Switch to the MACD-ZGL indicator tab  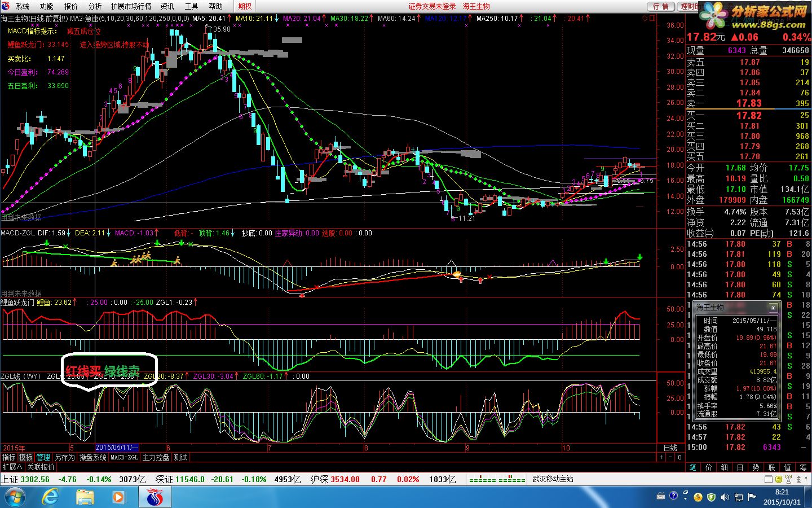[x=124, y=457]
